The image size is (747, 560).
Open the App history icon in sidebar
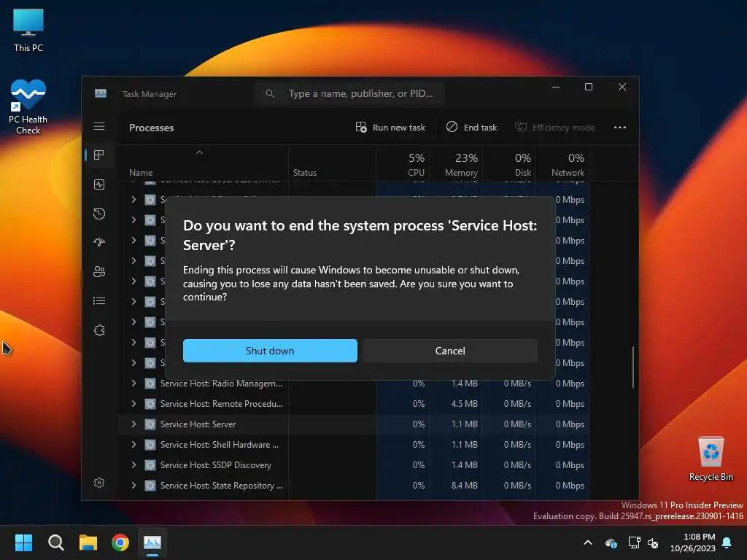99,214
